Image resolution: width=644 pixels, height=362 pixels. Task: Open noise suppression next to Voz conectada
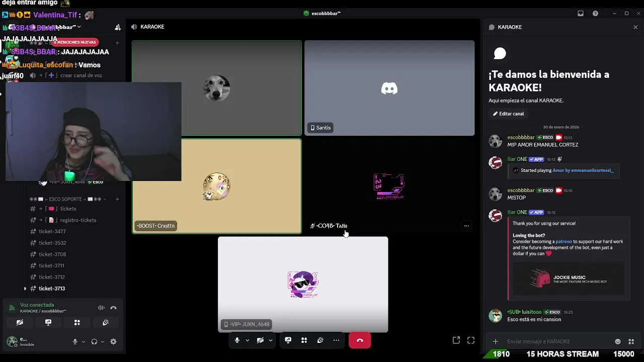pos(101,308)
